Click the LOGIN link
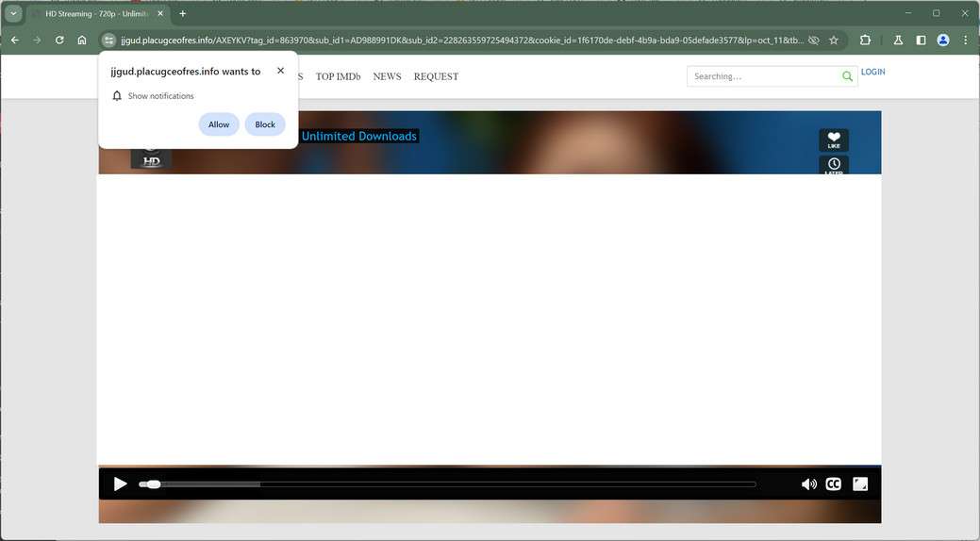Viewport: 980px width, 541px height. 873,72
